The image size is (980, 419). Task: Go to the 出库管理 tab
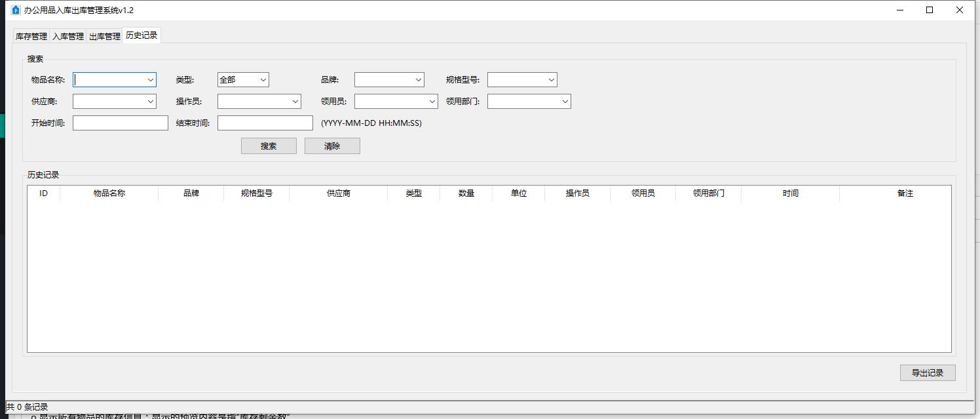pyautogui.click(x=105, y=37)
